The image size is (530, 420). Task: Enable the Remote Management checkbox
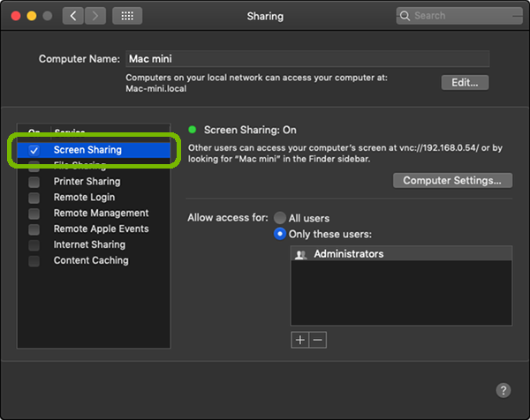[x=34, y=214]
